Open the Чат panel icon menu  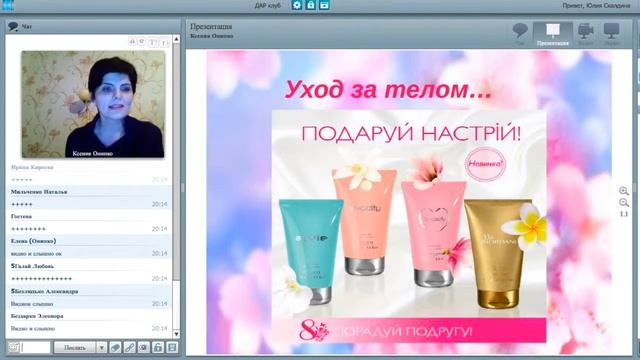[13, 27]
